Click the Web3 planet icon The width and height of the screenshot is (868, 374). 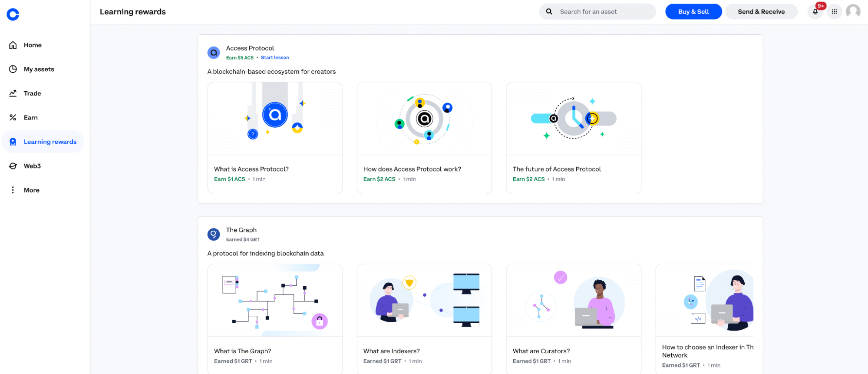pyautogui.click(x=13, y=166)
